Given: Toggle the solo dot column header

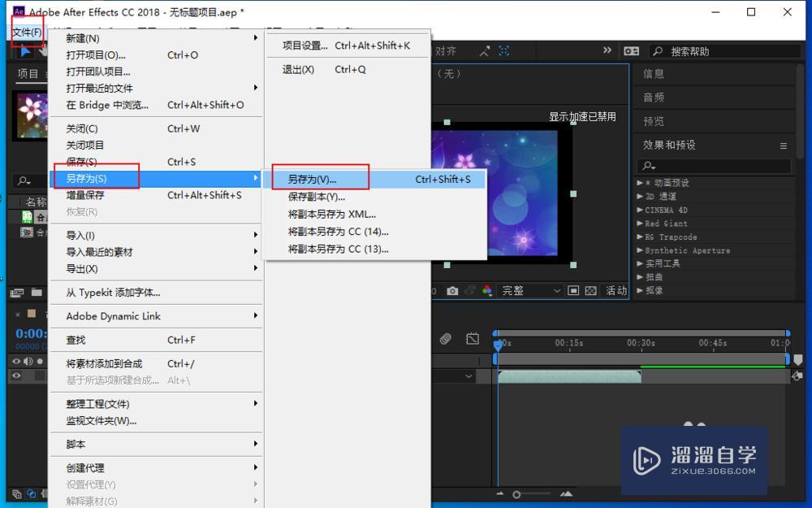Looking at the screenshot, I should coord(40,361).
